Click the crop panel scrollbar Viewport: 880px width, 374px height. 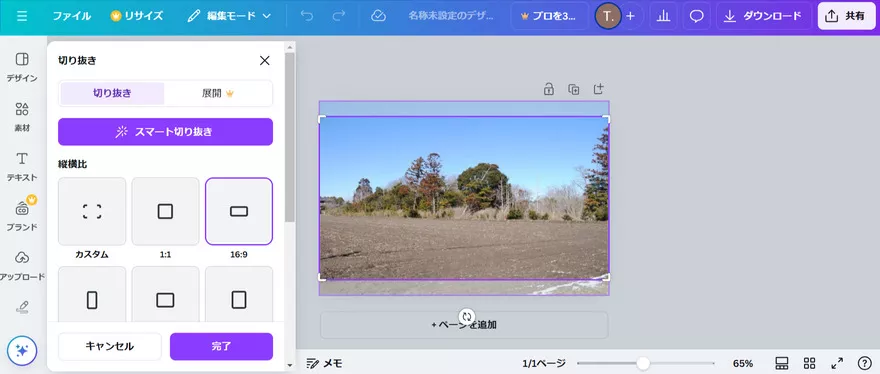[x=290, y=137]
